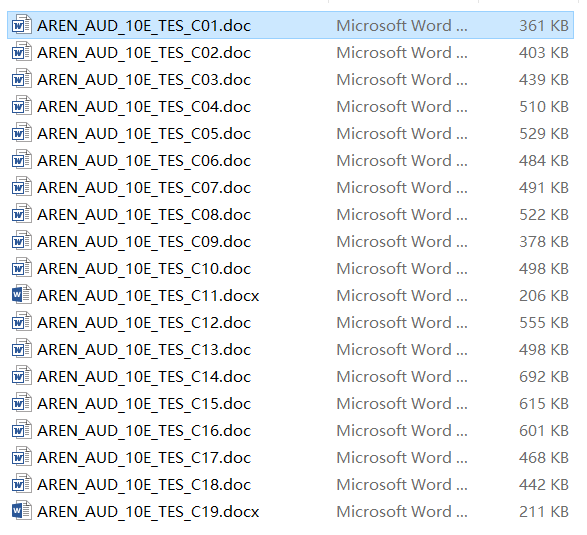Click the 442 KB size value
The image size is (587, 535).
(544, 484)
